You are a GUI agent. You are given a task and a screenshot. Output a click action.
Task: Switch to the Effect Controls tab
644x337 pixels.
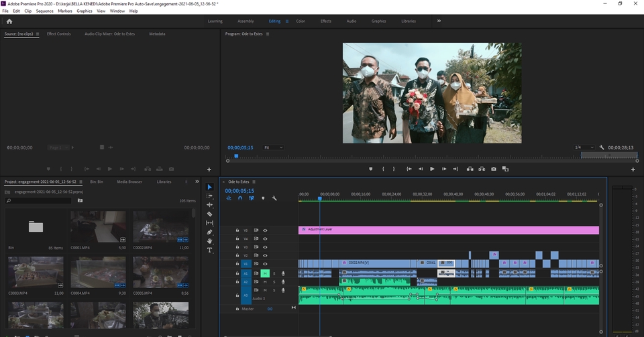58,33
